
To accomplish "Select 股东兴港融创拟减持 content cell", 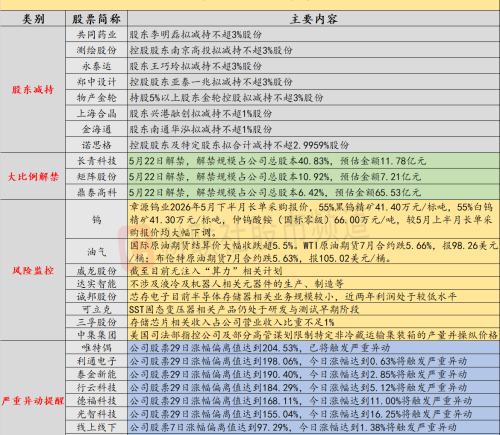I will coord(314,113).
